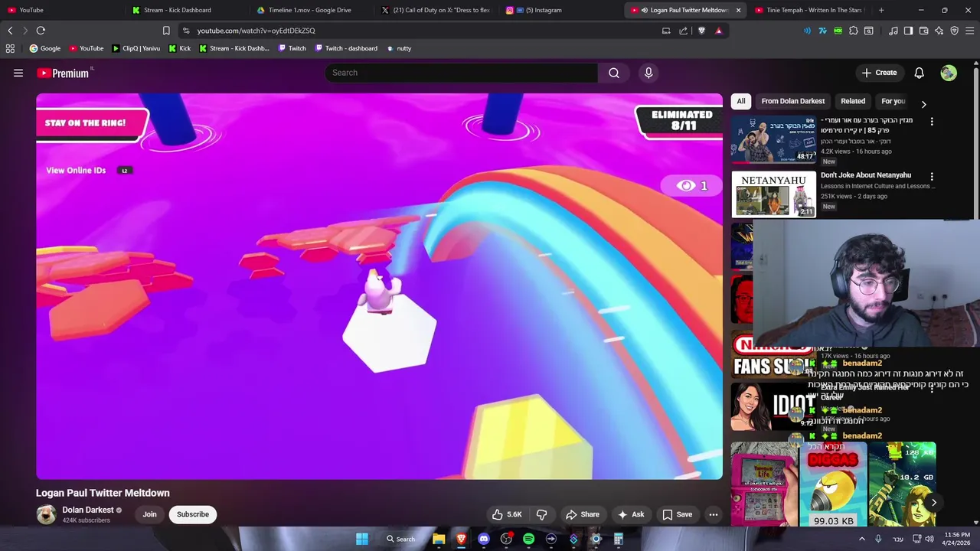Open the Windows Start menu

361,539
